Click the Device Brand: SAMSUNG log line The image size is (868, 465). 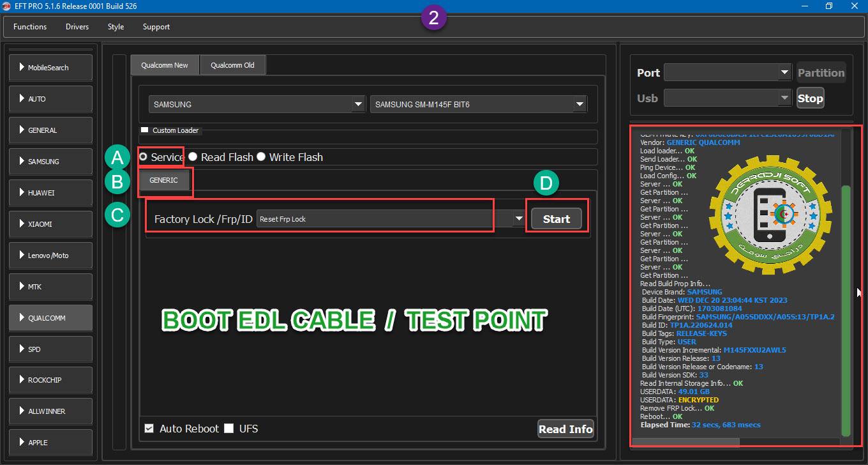[x=682, y=292]
